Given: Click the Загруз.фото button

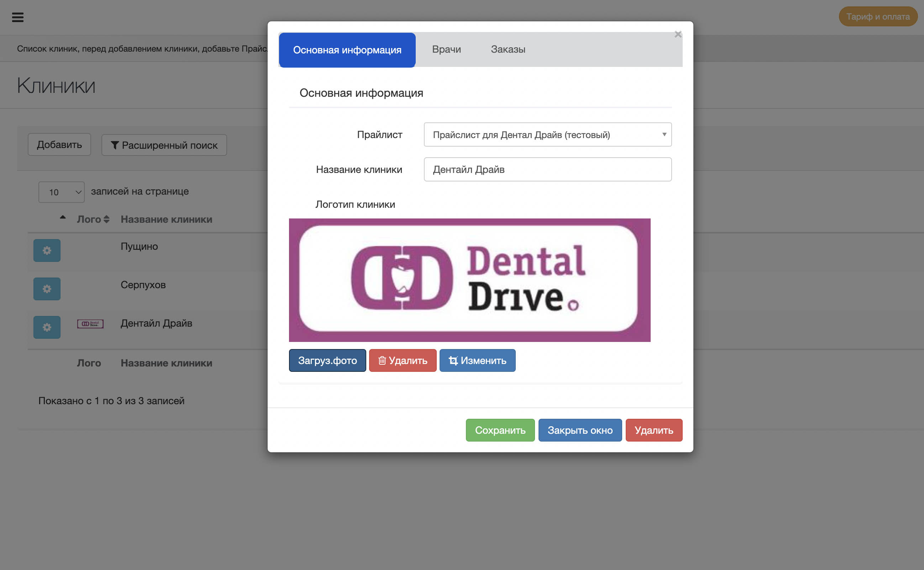Looking at the screenshot, I should (x=327, y=360).
